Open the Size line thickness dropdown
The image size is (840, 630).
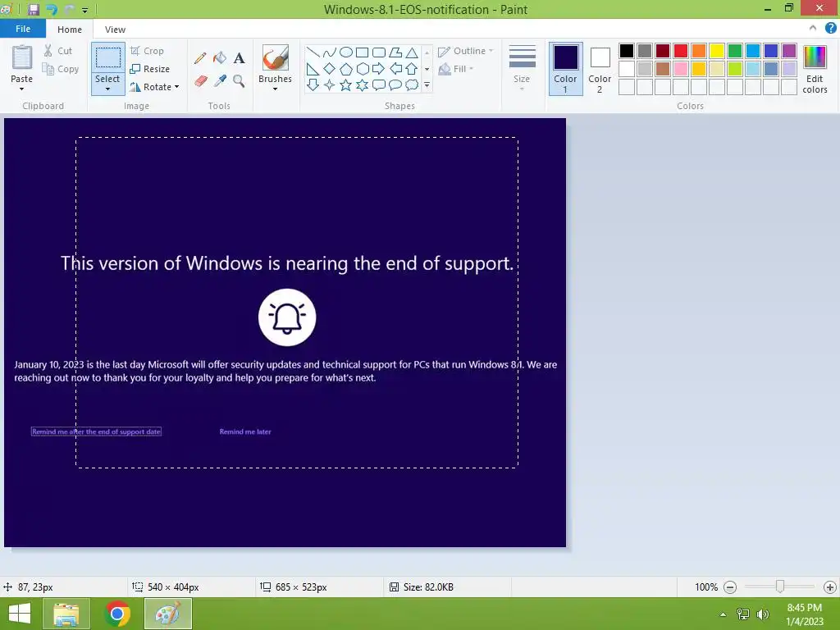(x=522, y=69)
